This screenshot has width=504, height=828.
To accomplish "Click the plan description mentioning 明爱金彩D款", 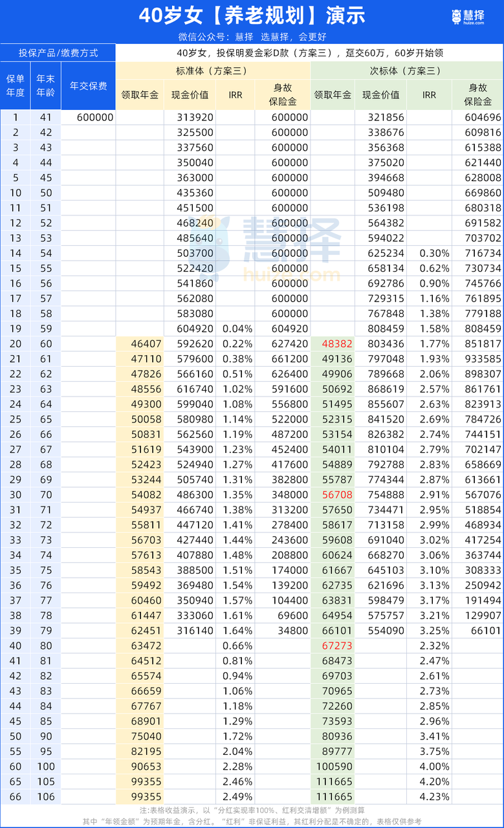I will tap(309, 53).
